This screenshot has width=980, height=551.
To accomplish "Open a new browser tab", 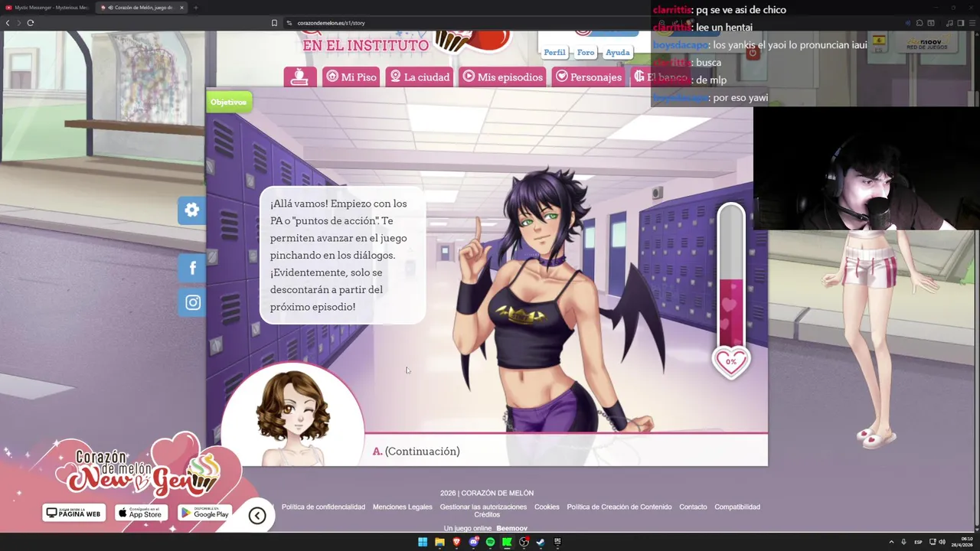I will 195,8.
